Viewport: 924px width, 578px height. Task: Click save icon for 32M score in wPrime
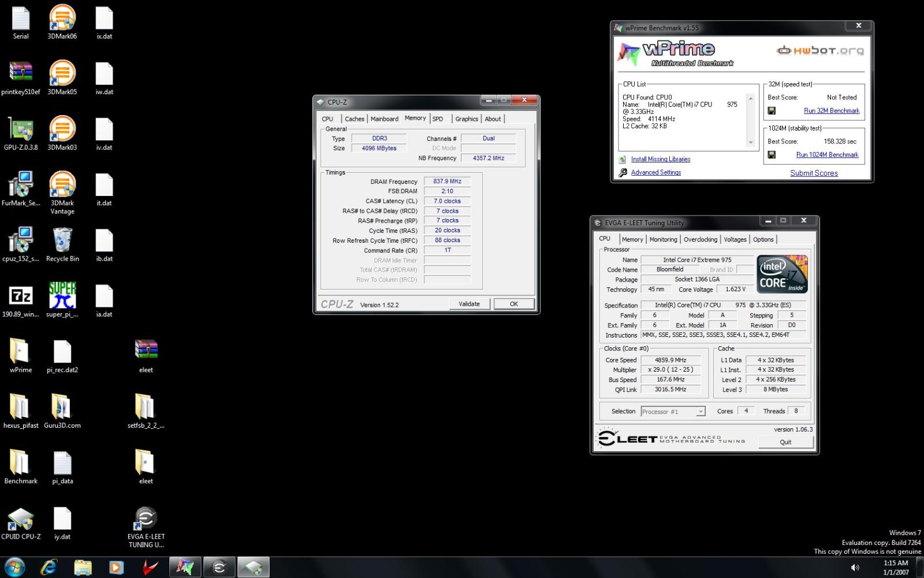tap(772, 110)
